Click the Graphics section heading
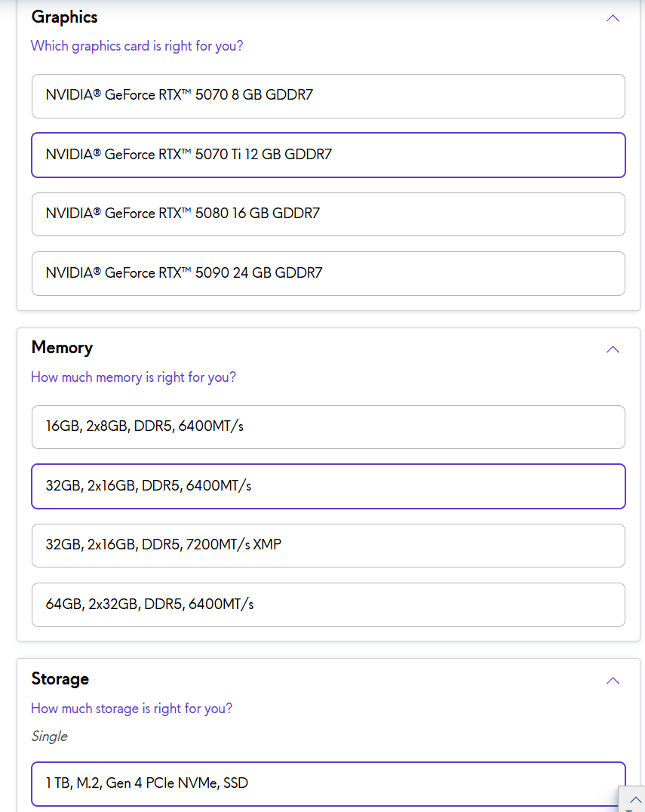Viewport: 645px width, 812px height. [x=64, y=17]
